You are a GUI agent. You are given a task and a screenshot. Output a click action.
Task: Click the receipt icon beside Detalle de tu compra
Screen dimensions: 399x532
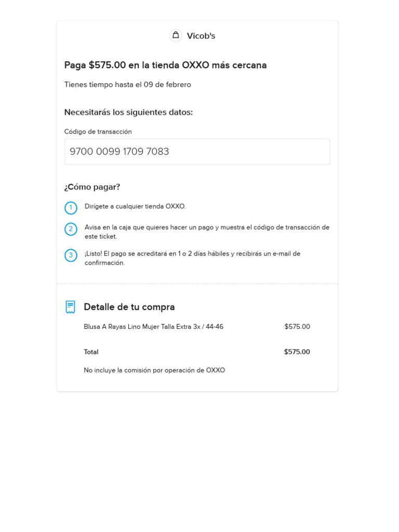[71, 307]
